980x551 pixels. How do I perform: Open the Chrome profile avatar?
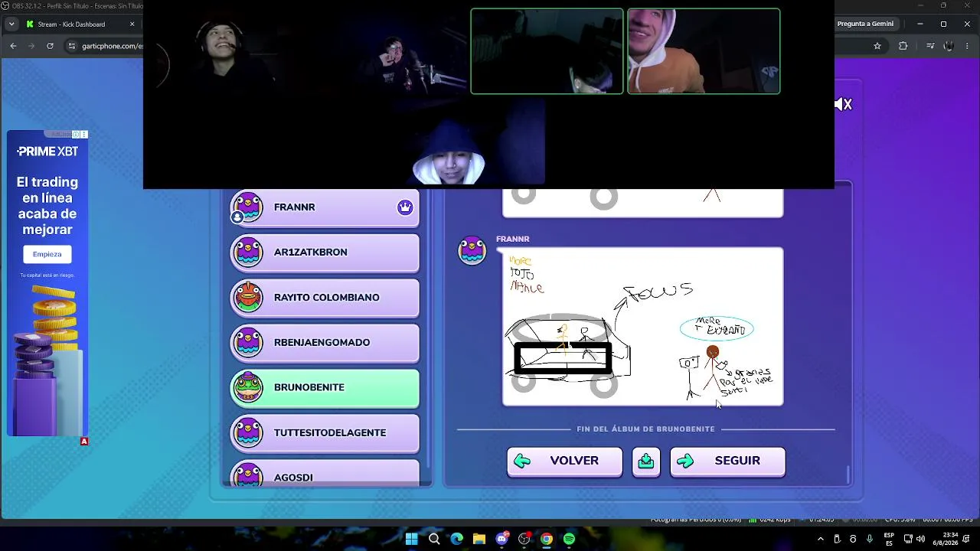(947, 46)
